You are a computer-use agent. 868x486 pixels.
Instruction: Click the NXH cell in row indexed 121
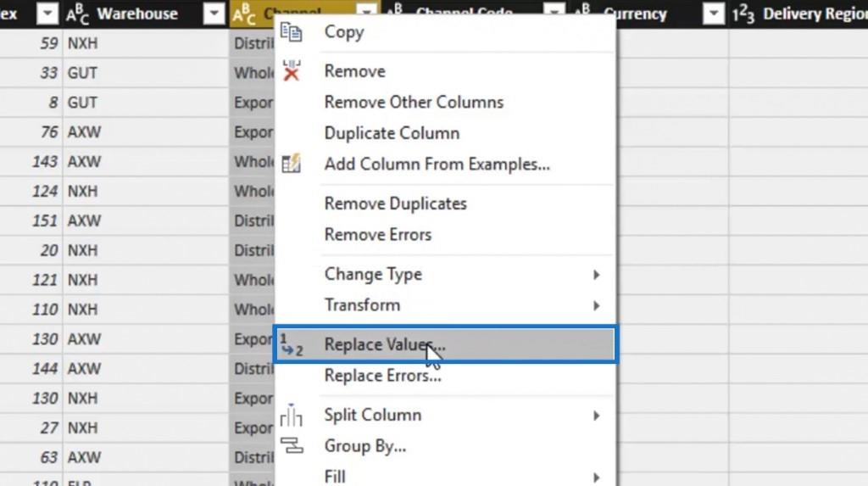coord(146,280)
